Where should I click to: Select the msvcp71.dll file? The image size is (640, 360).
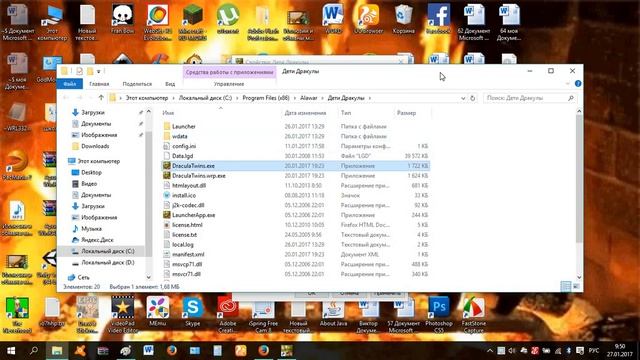coord(187,264)
